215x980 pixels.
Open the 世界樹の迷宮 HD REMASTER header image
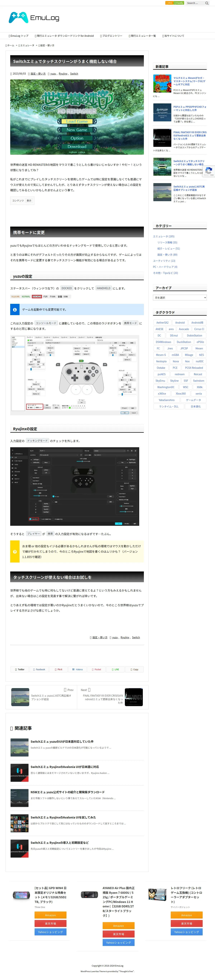[x=77, y=117]
